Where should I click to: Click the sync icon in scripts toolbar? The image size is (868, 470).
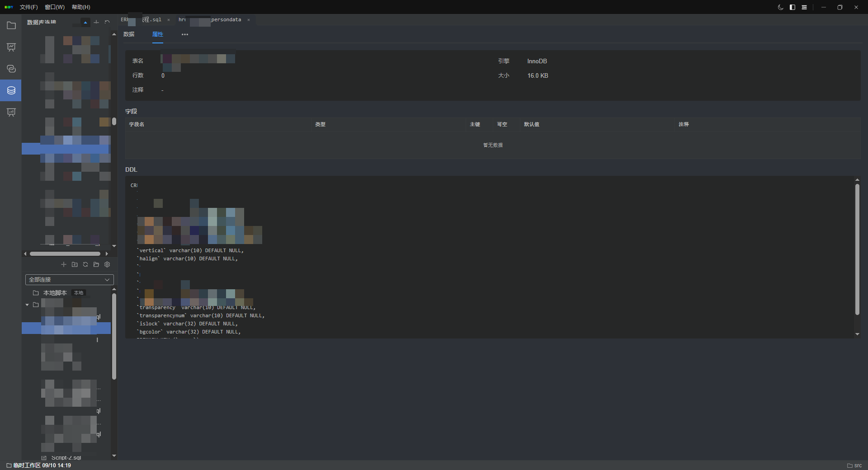[85, 264]
